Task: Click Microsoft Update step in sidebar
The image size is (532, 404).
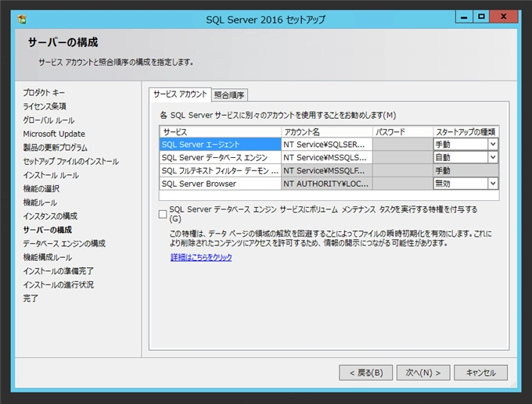Action: click(54, 134)
